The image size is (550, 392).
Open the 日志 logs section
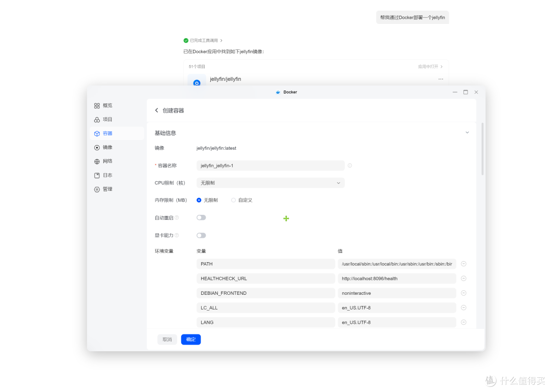(117, 175)
